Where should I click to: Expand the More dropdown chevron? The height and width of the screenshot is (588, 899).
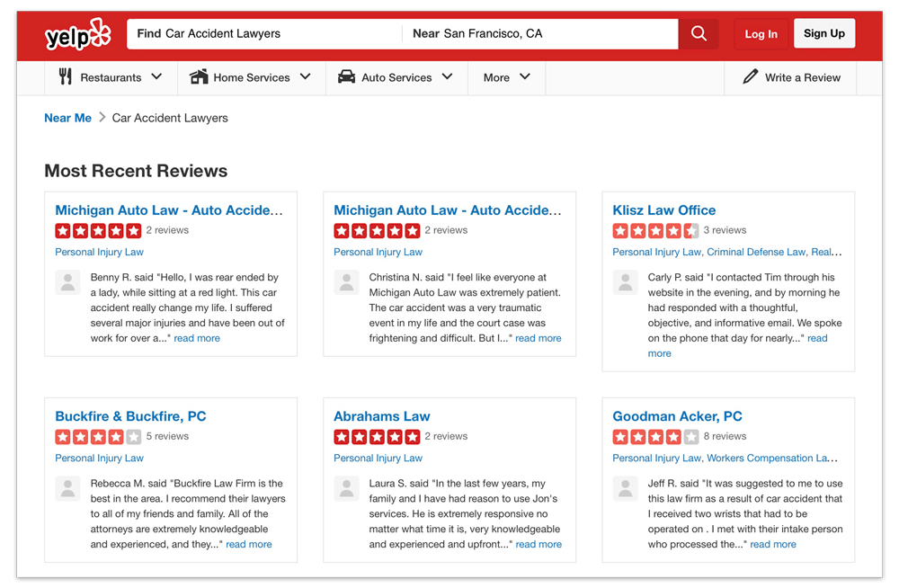(525, 76)
